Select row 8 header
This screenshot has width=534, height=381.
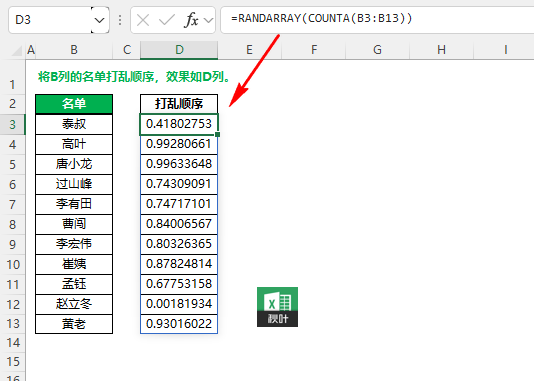[x=13, y=224]
